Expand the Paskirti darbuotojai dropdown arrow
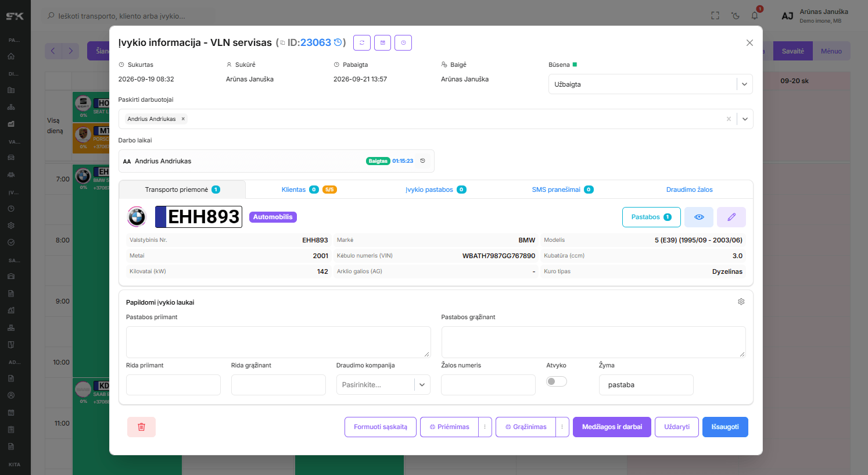 [745, 119]
